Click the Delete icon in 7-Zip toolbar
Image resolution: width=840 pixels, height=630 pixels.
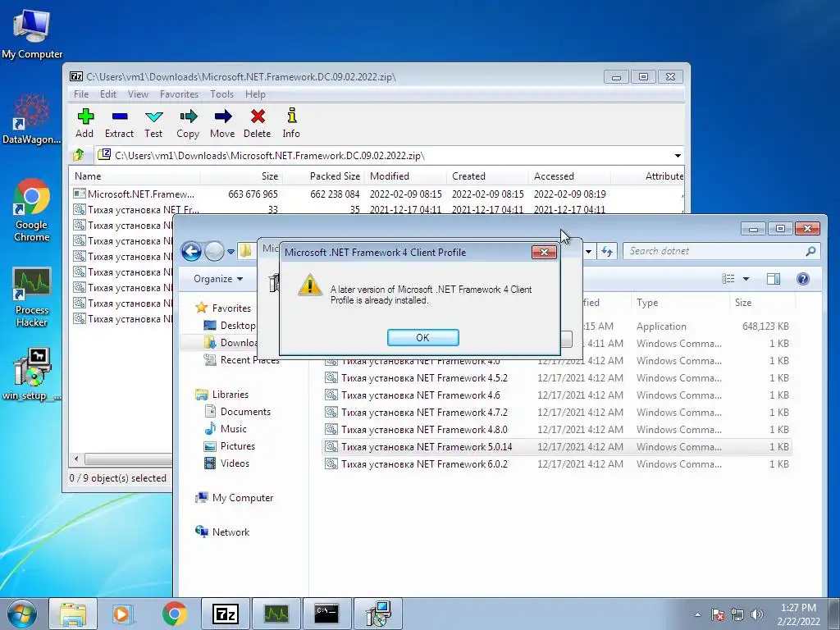pyautogui.click(x=257, y=123)
